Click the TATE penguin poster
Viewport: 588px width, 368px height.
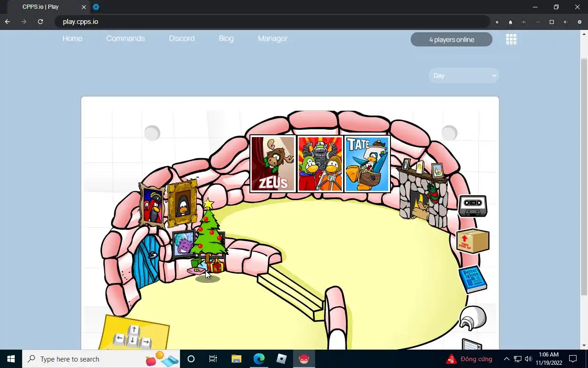[x=367, y=164]
